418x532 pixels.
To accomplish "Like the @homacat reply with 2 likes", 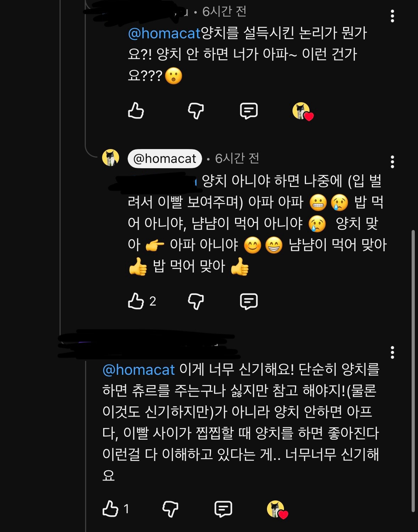I will [x=136, y=301].
